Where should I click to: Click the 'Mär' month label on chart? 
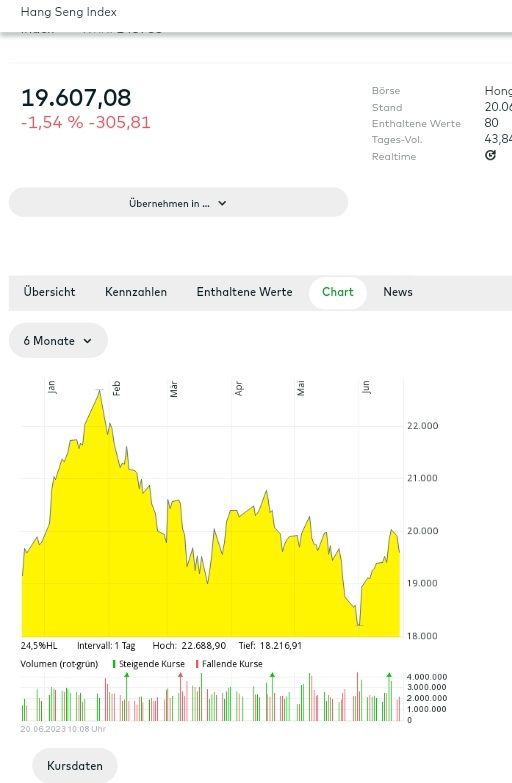(x=174, y=389)
